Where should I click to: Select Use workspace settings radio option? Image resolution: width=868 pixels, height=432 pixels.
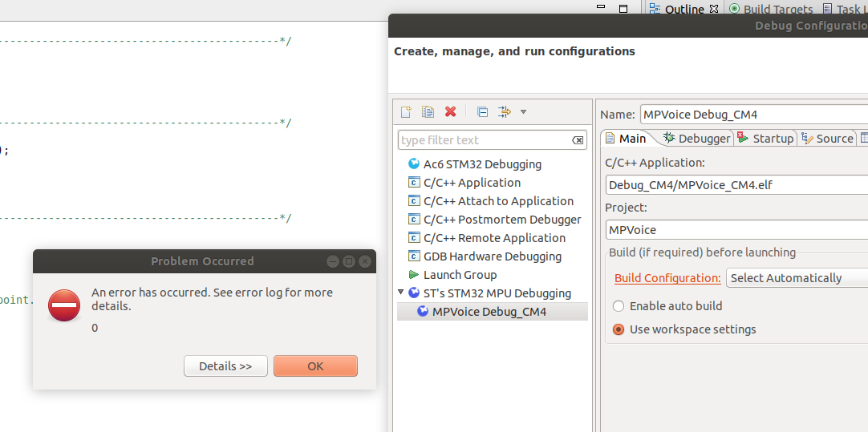point(619,329)
